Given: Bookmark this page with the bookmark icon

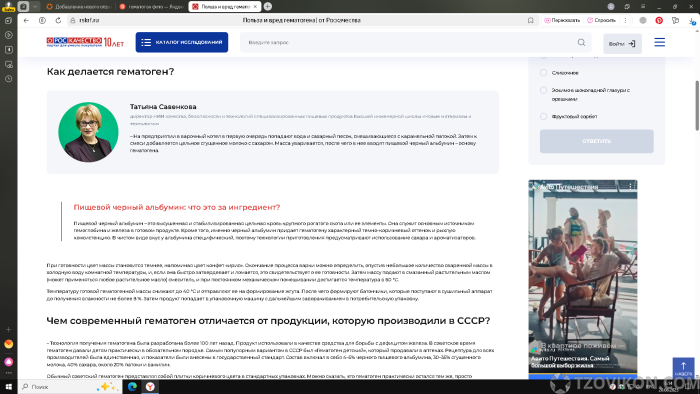Looking at the screenshot, I should [x=530, y=21].
